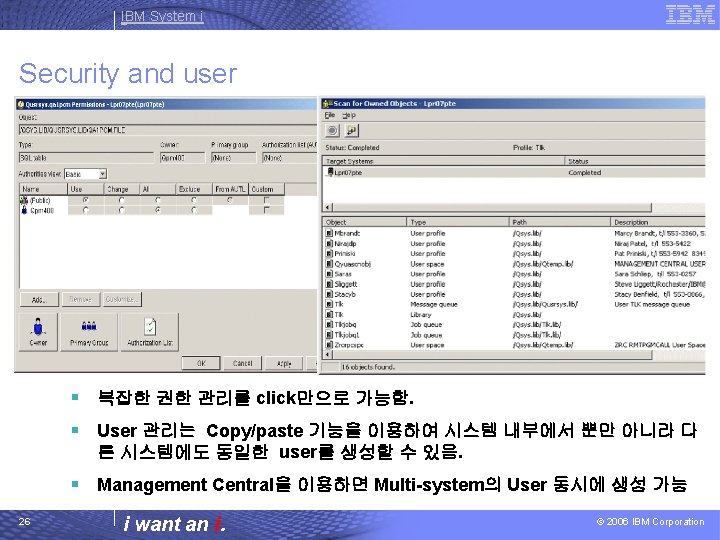Click the Target Systems column header
Screen dimensions: 720x540
pyautogui.click(x=444, y=161)
